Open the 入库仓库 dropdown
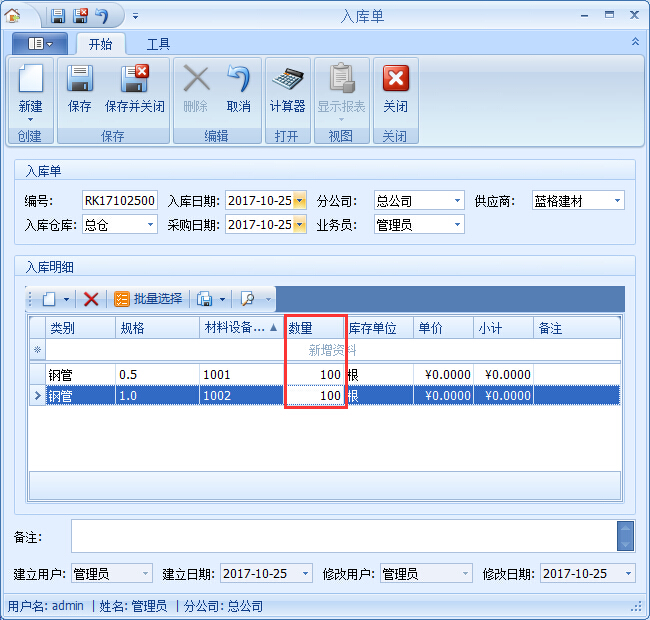The width and height of the screenshot is (650, 620). [150, 225]
